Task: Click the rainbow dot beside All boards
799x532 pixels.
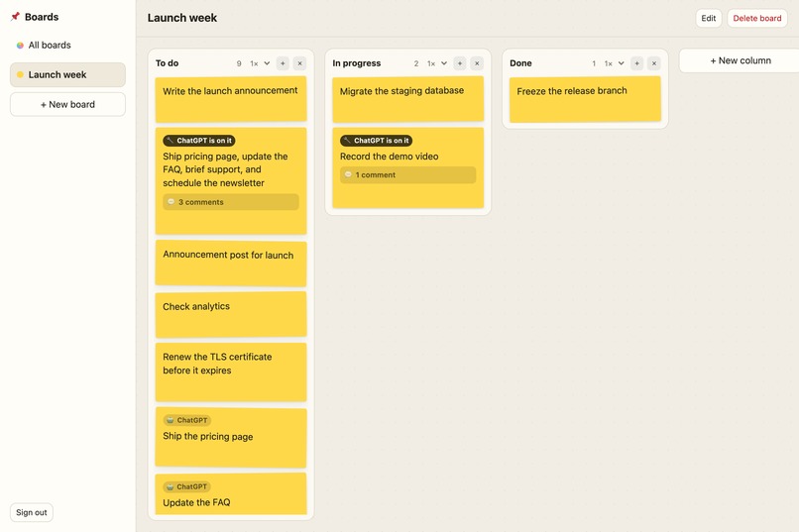Action: pyautogui.click(x=20, y=46)
